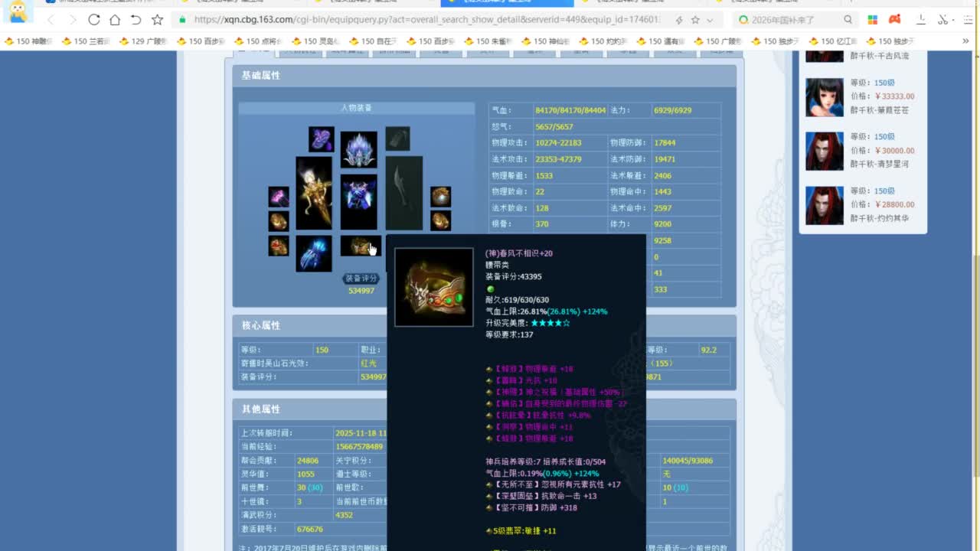Click the 基础属性 section header
Screen dimensions: 980x551
[485, 76]
